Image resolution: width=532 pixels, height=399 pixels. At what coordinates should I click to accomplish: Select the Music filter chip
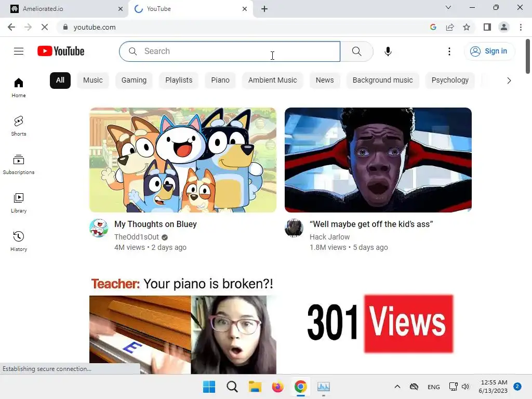(92, 81)
